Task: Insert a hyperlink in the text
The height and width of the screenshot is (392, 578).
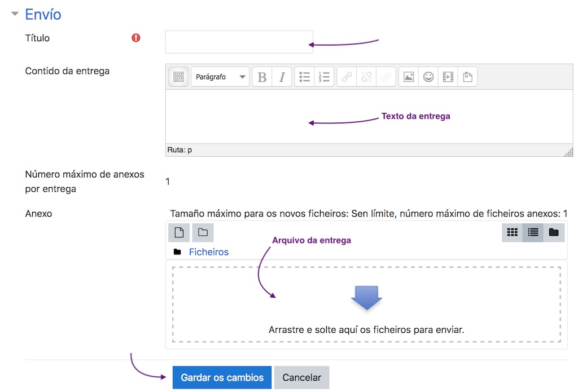Action: pyautogui.click(x=347, y=77)
